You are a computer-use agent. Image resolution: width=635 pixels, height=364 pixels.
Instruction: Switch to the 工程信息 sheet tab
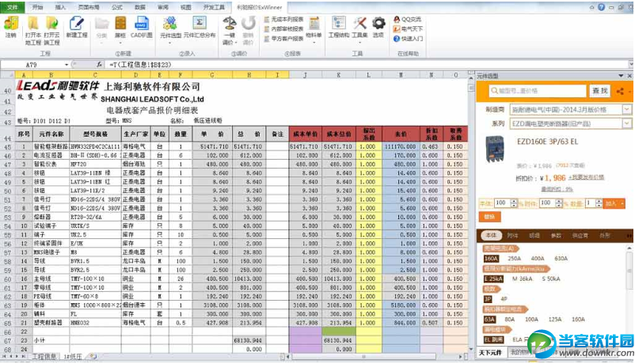pos(44,356)
